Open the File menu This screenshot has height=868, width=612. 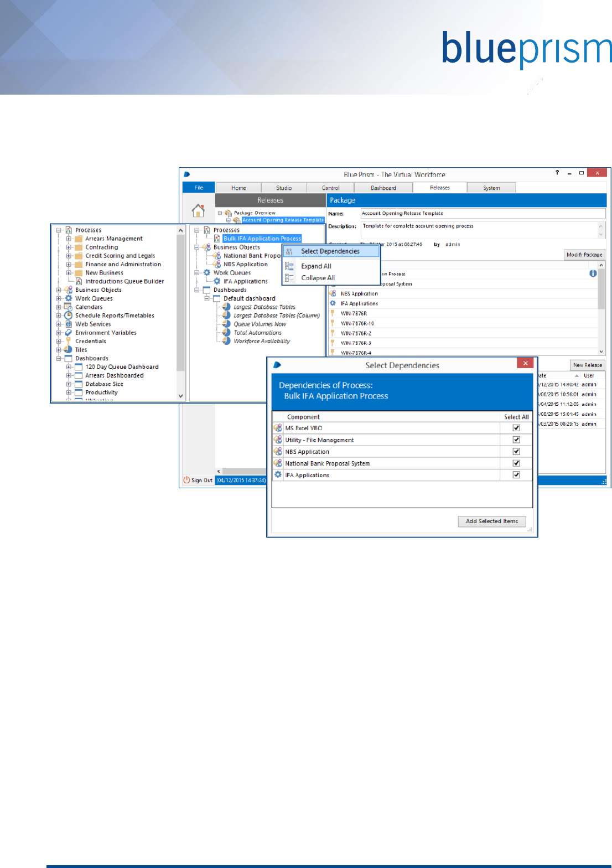[x=199, y=188]
